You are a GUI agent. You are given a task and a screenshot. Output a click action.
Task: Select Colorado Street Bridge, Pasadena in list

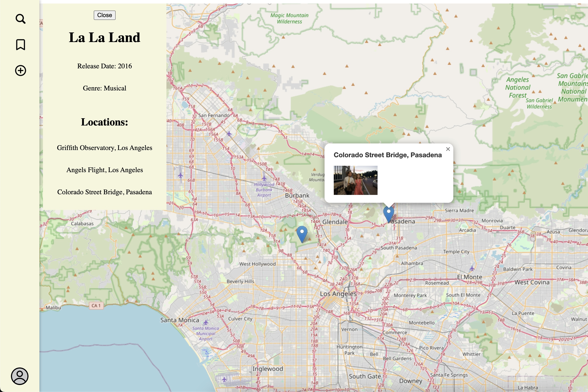pyautogui.click(x=104, y=192)
